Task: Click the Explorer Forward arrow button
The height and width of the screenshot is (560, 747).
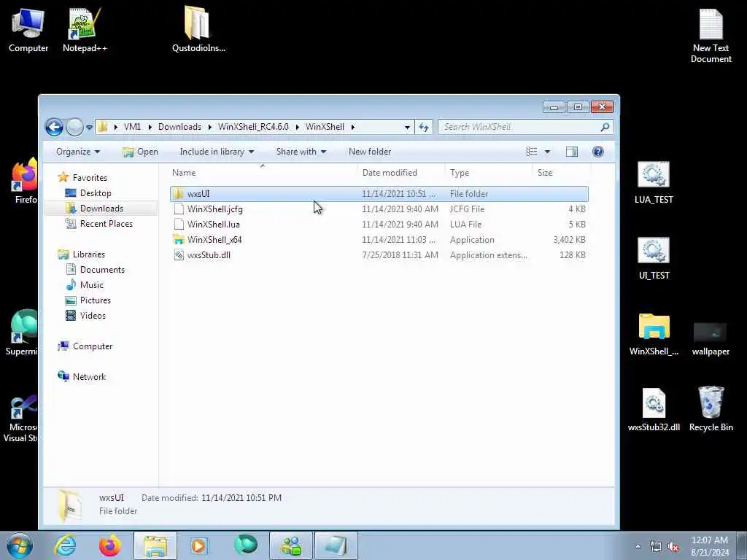Action: click(74, 127)
